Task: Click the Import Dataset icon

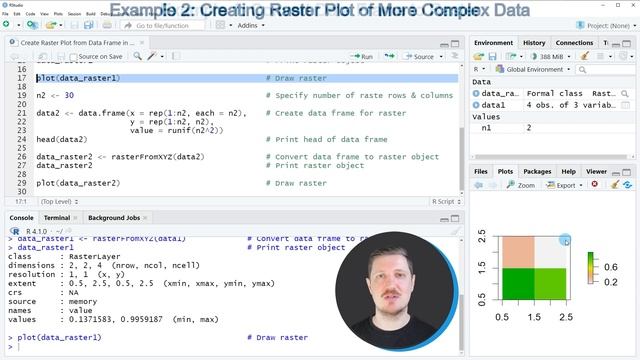Action: 510,56
